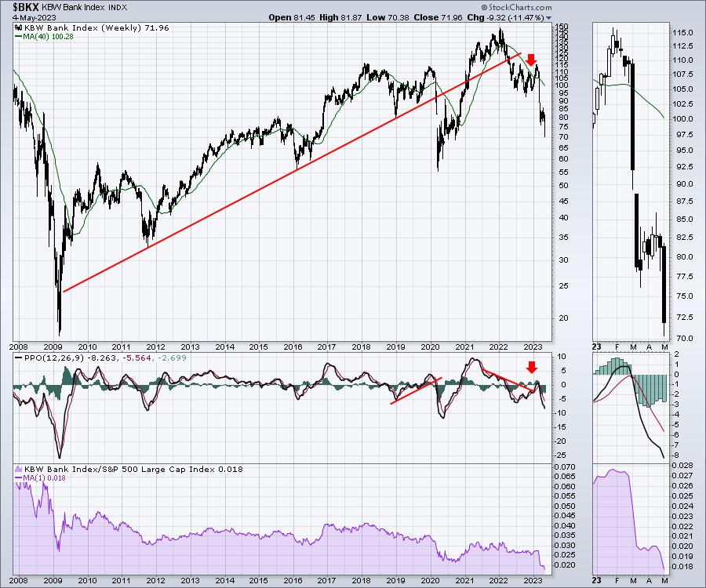Click the 2009 label on the price time axis

(53, 346)
